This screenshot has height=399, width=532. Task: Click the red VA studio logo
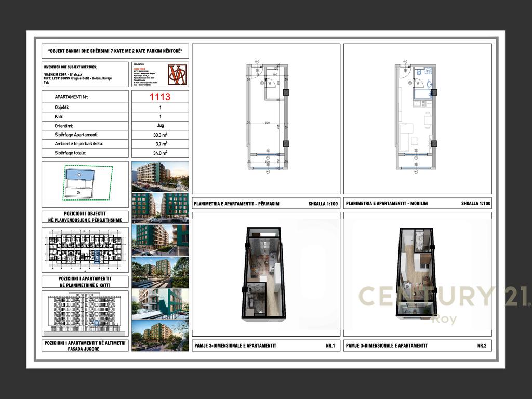(178, 74)
